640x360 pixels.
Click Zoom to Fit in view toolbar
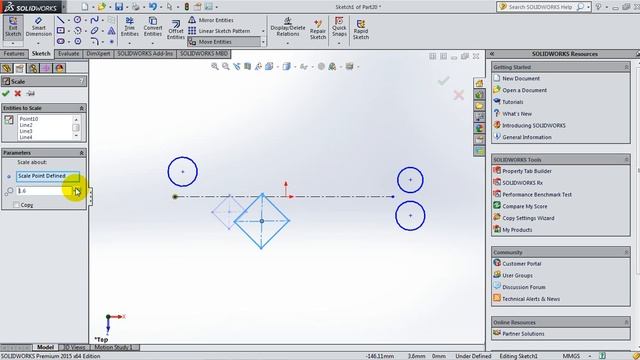pos(215,66)
